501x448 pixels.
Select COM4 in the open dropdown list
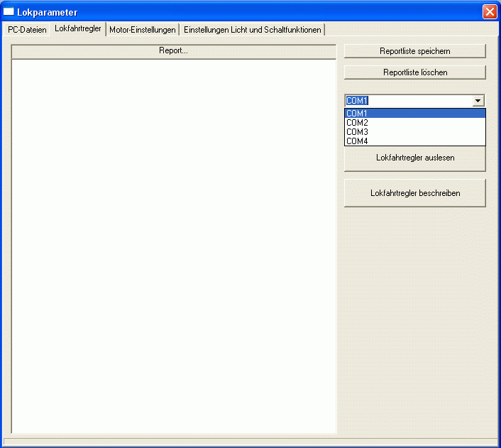tap(414, 141)
